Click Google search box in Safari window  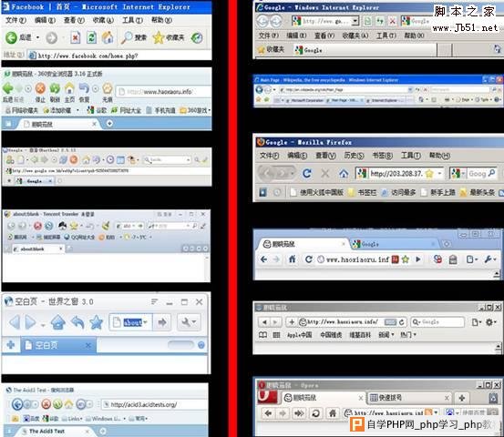tap(437, 321)
